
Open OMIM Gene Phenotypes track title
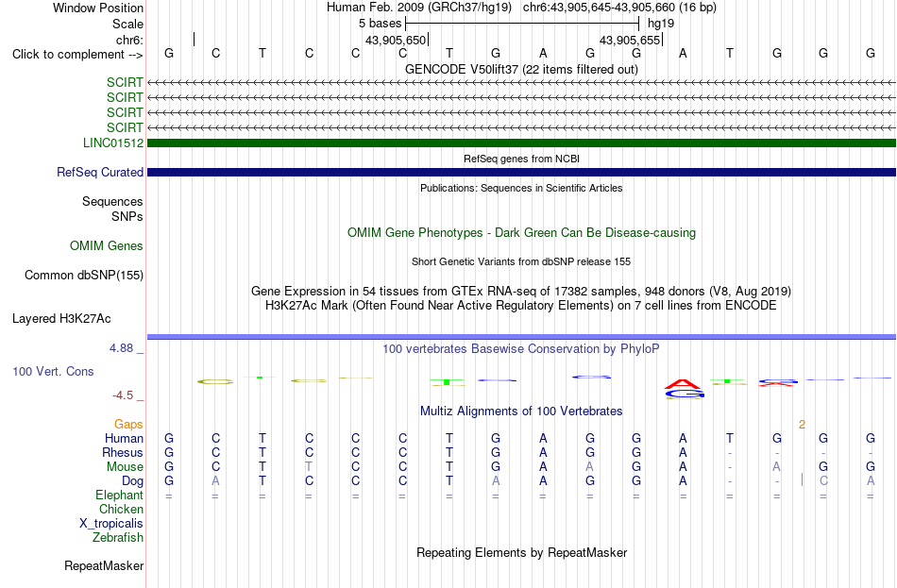521,233
